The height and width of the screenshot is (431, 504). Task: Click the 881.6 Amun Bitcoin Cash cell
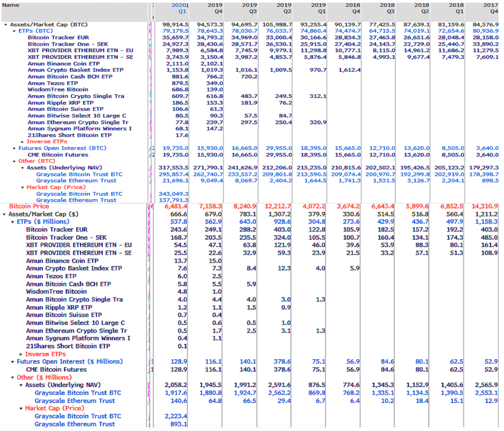pos(180,77)
